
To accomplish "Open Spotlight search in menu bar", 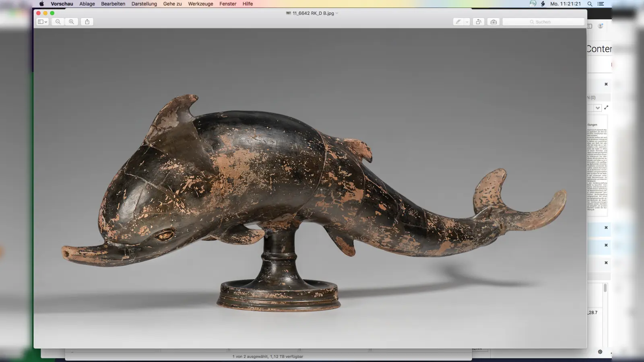I will [x=590, y=4].
